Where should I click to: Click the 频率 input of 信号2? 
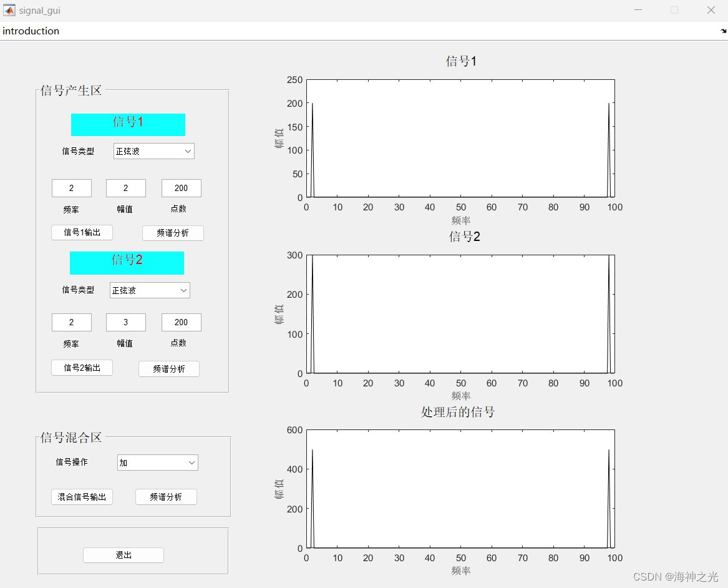click(71, 322)
